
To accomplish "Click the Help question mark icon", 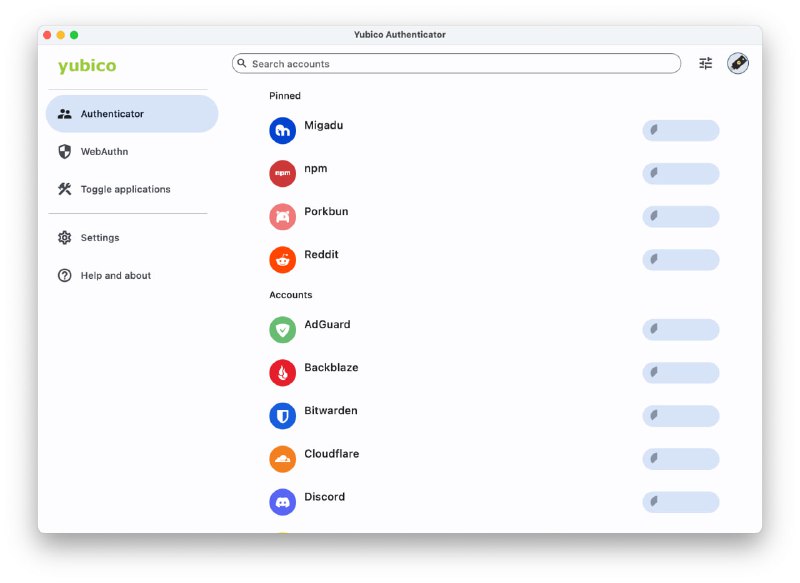I will [x=64, y=275].
